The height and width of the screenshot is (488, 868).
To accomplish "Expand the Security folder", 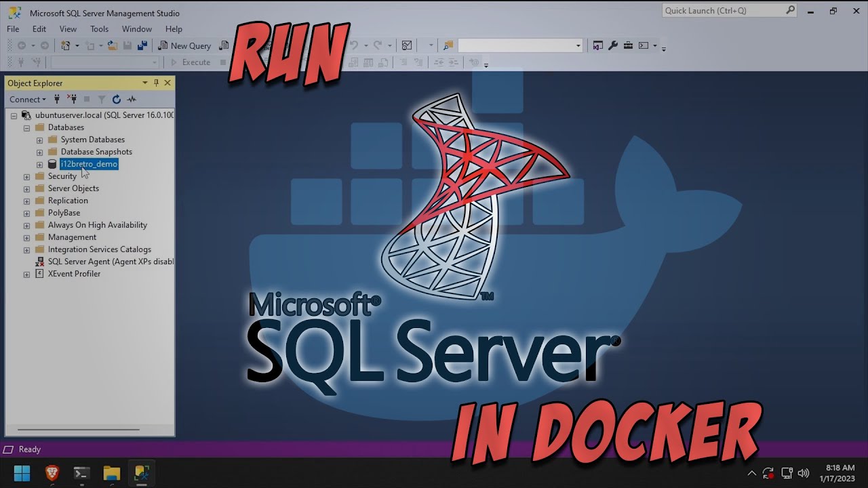I will click(26, 176).
